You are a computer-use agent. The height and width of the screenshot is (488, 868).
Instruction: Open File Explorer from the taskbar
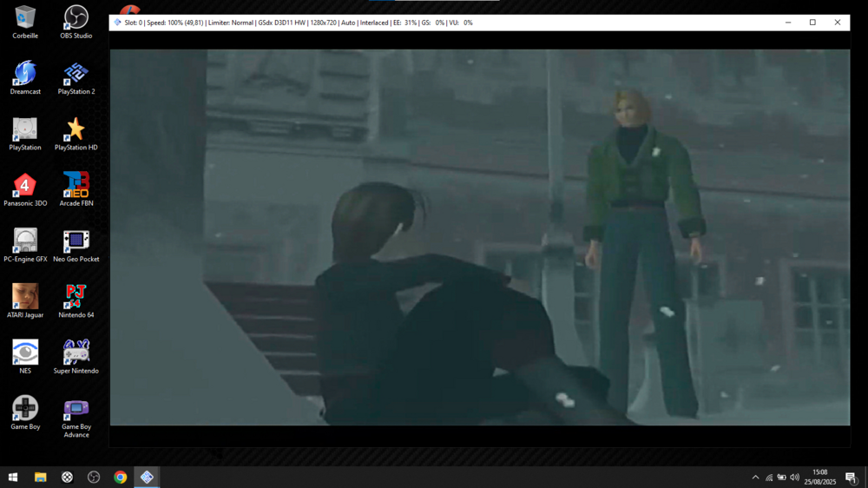coord(41,477)
